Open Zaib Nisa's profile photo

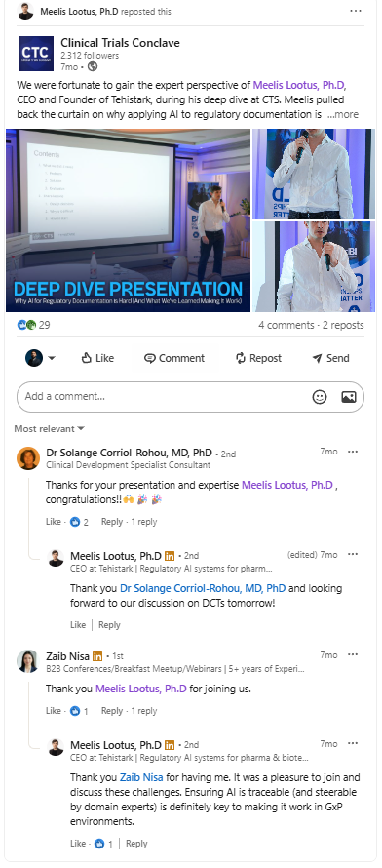click(x=28, y=661)
